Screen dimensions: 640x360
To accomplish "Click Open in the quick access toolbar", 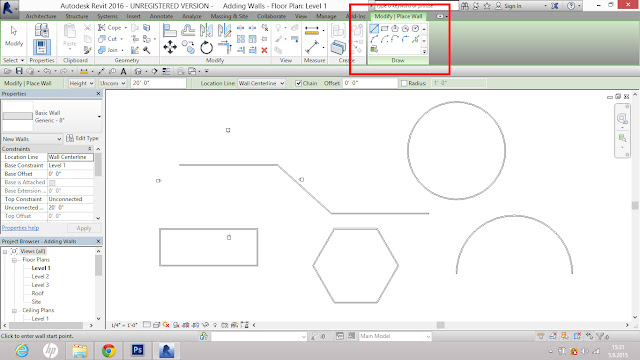I will coord(7,71).
